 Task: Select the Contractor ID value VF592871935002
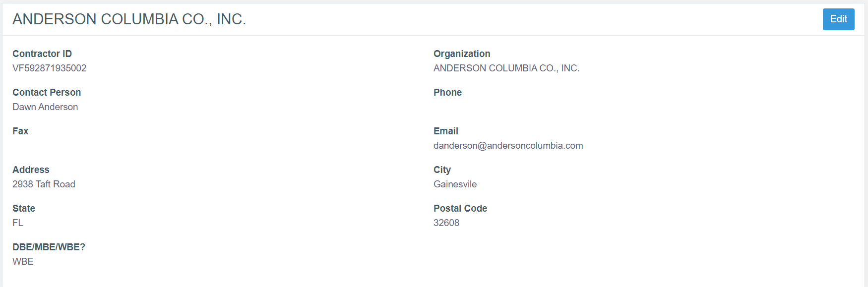(49, 68)
